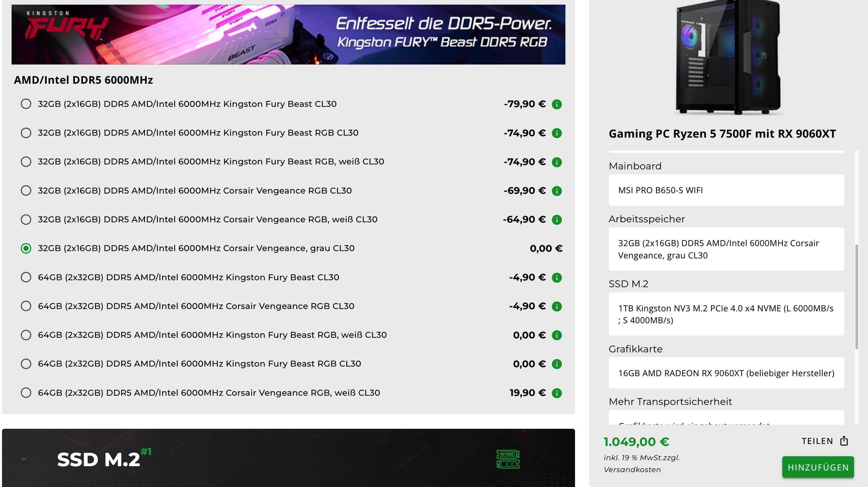This screenshot has height=487, width=868.
Task: Select 32GB Corsair Vengeance, grau CL30 radio
Action: pyautogui.click(x=26, y=248)
